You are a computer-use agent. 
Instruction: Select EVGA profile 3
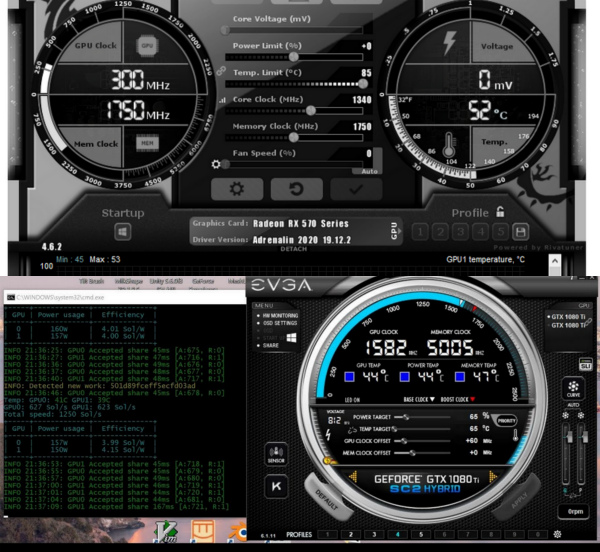(374, 534)
